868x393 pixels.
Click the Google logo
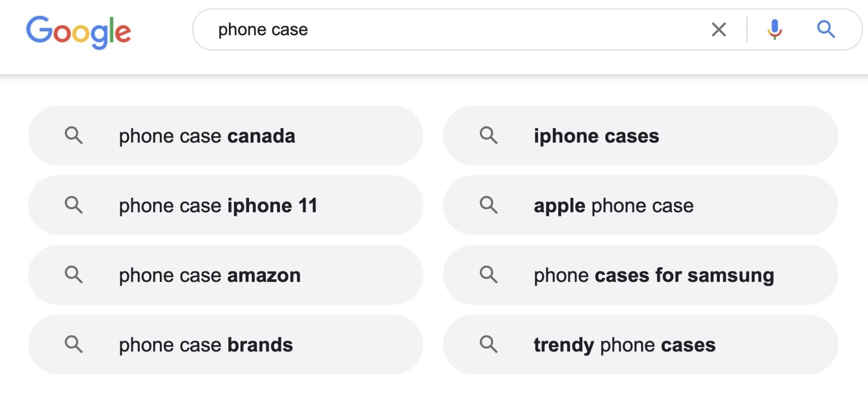[x=79, y=32]
